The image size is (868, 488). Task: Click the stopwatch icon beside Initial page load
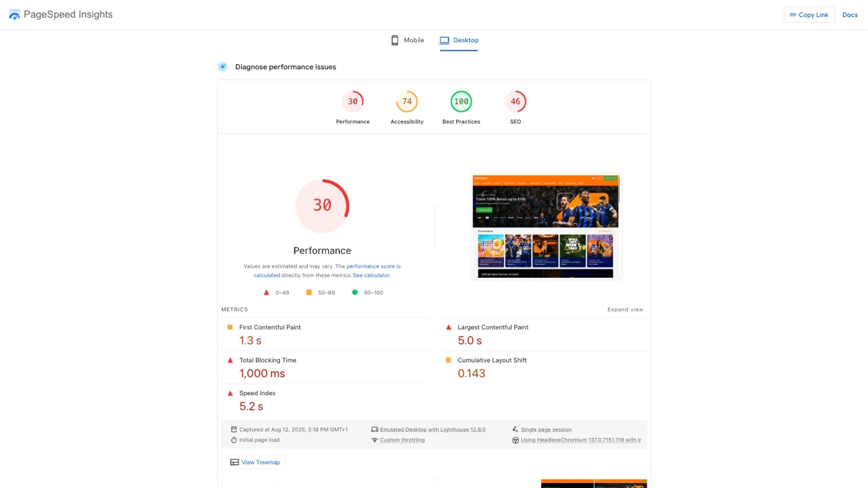(234, 440)
